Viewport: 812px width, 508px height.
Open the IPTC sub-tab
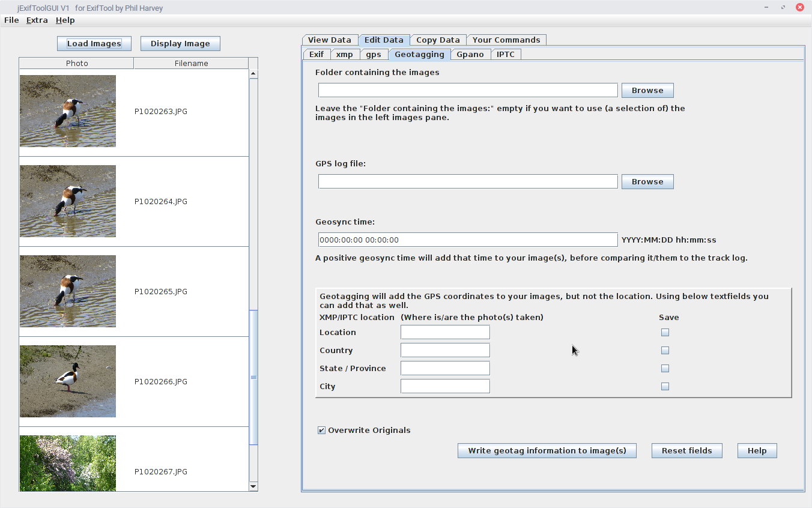[506, 54]
